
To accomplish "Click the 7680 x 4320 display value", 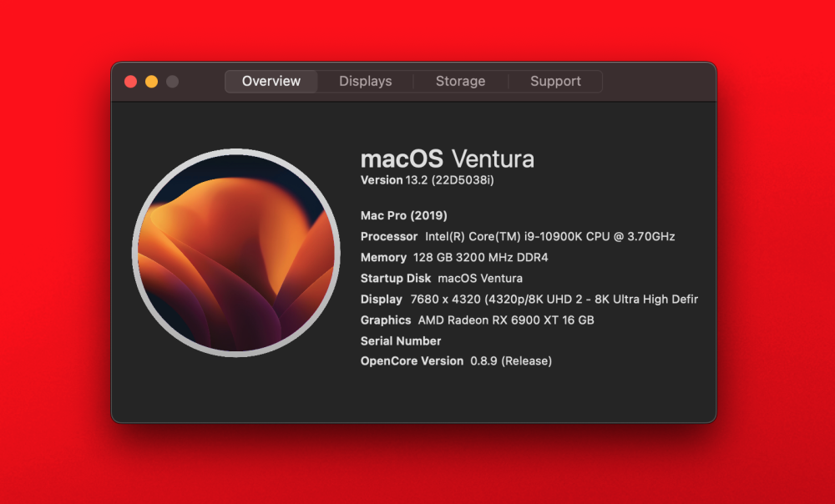I will click(x=554, y=299).
